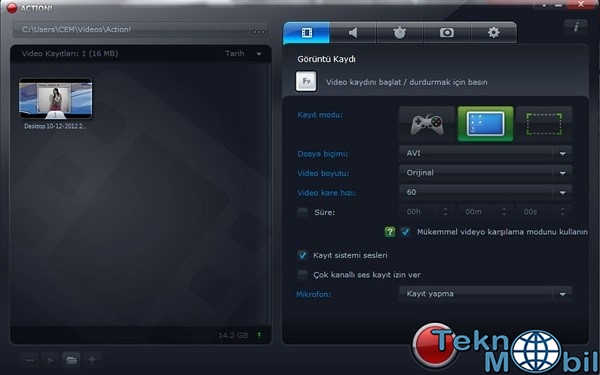
Task: Click the delete (minus) button below the video list
Action: point(29,360)
